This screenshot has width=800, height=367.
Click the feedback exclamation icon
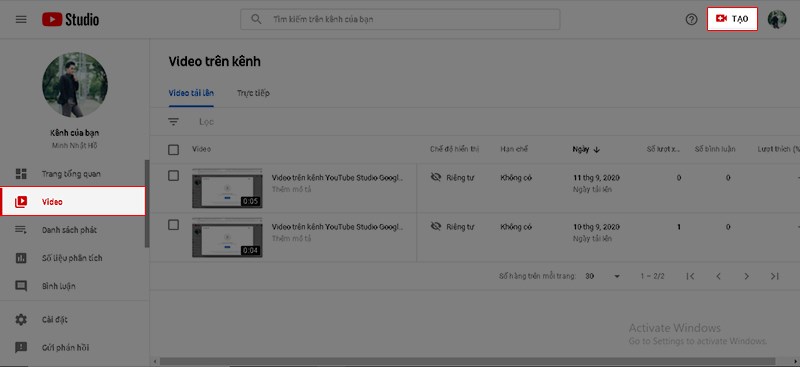[21, 348]
